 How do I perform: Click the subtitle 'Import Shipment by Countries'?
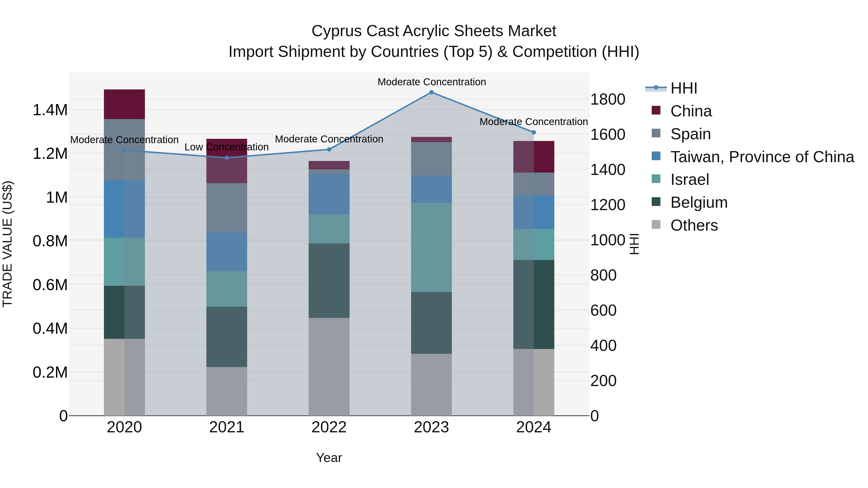coord(334,52)
